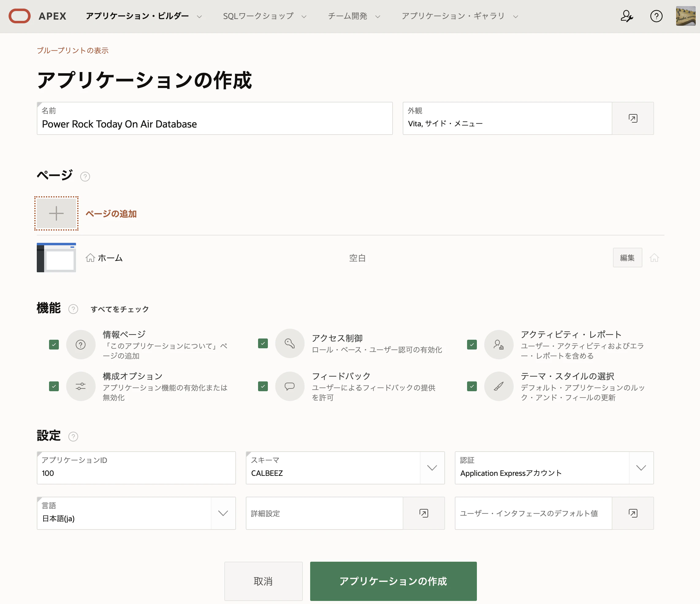Image resolution: width=700 pixels, height=604 pixels.
Task: Open ユーザー・インタフェースのデフォルト値 popup icon
Action: [633, 513]
